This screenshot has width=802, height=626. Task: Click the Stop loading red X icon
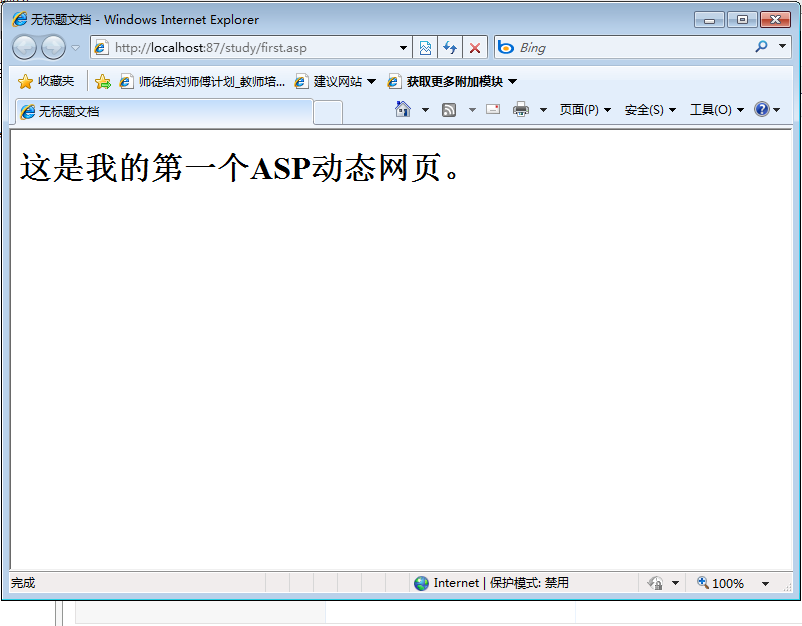(475, 47)
